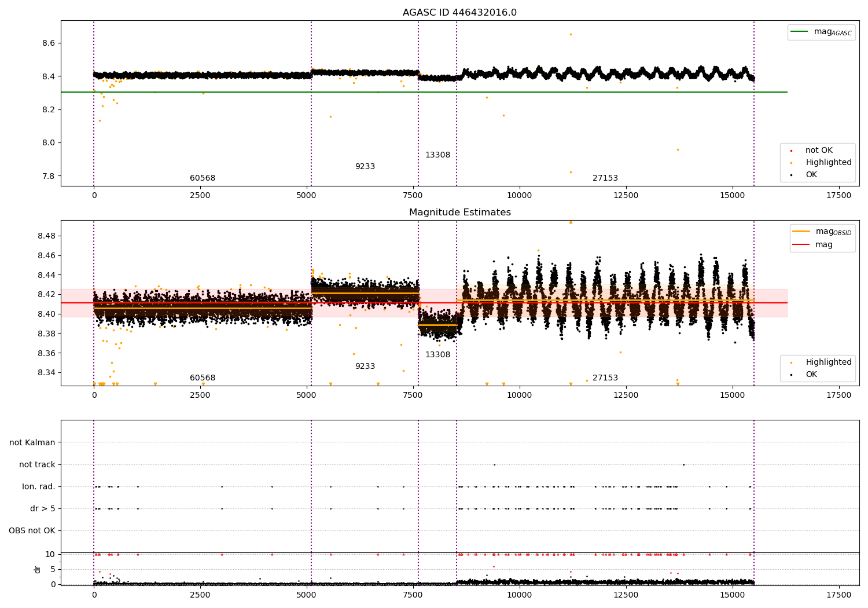Click the 10 tick on the dr axis
The height and width of the screenshot is (608, 868).
point(50,554)
